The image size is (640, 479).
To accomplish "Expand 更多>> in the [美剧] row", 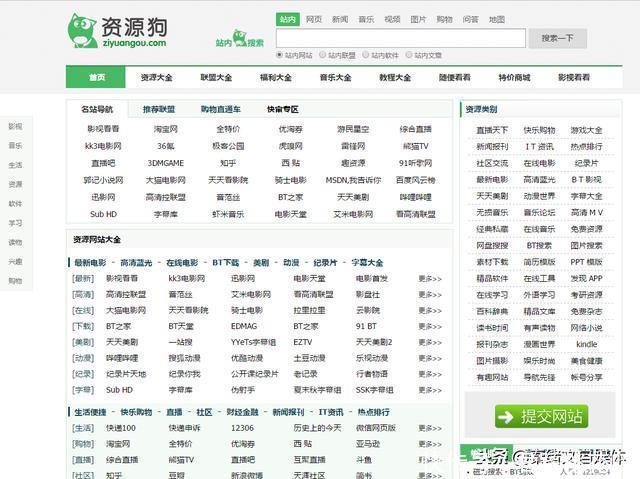I will coord(430,342).
